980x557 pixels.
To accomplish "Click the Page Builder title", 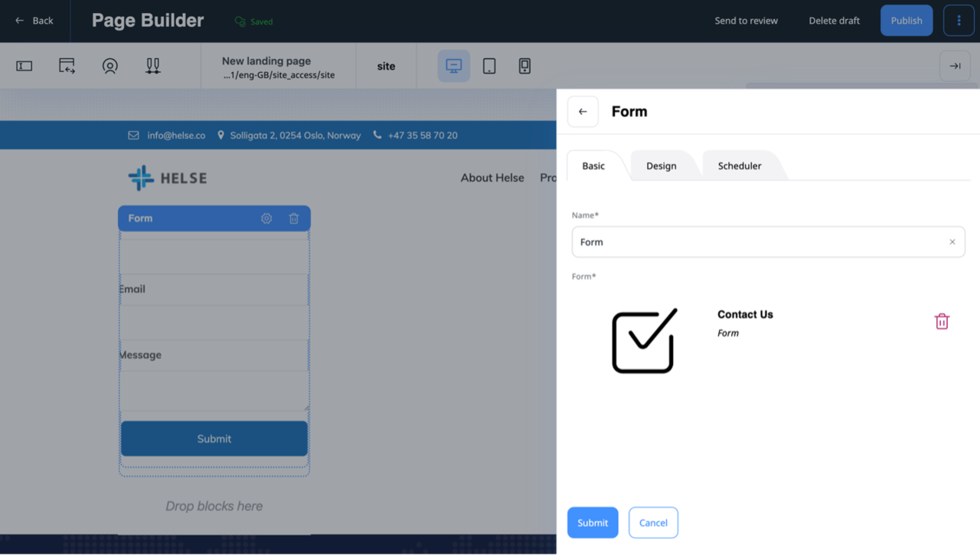I will pos(148,21).
